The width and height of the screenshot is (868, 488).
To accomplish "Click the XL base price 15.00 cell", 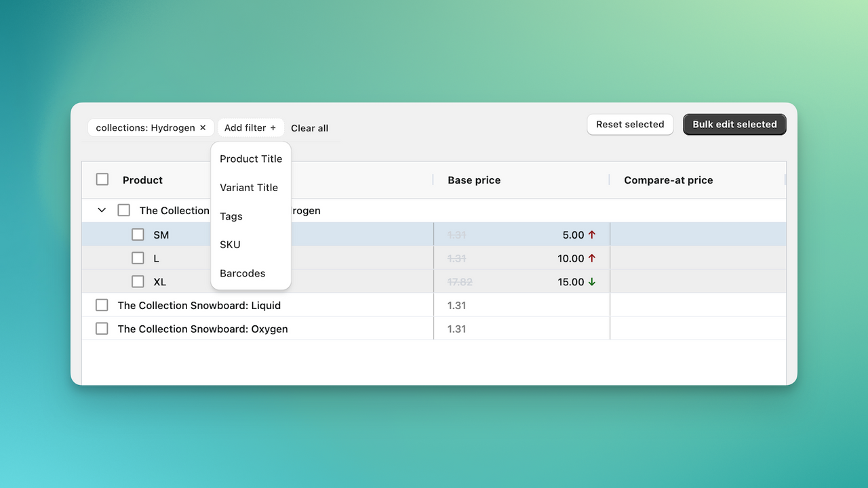I will tap(521, 281).
